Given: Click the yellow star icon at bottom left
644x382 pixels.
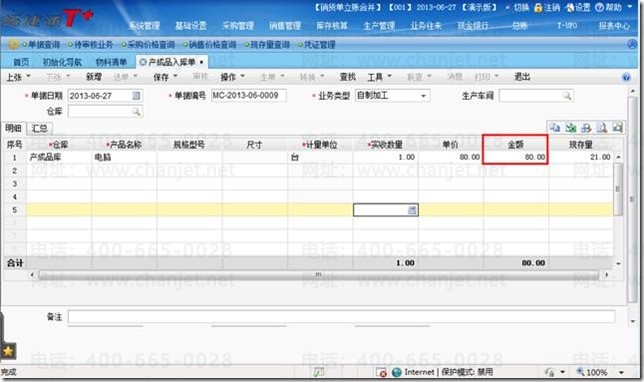Looking at the screenshot, I should coord(8,351).
